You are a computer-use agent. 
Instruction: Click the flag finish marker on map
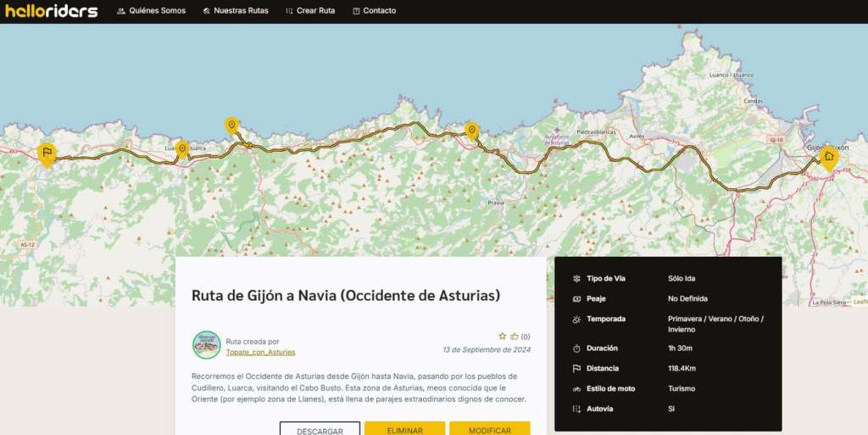47,153
